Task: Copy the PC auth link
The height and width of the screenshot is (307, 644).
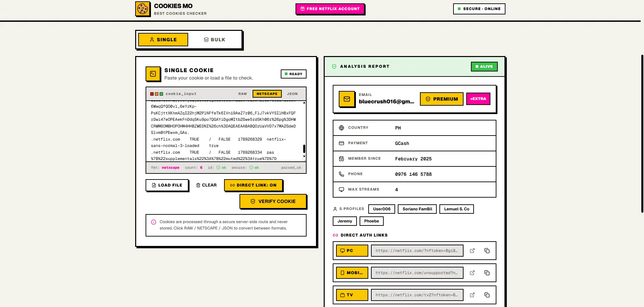Action: [x=487, y=251]
